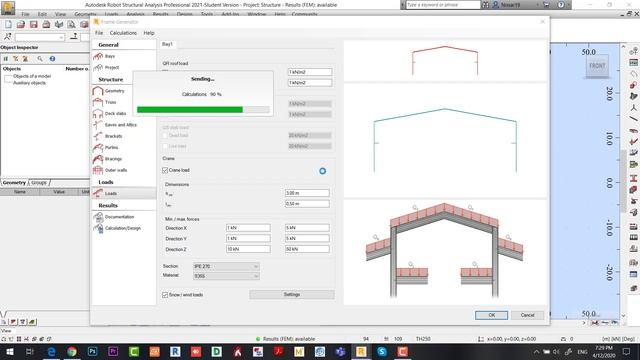The width and height of the screenshot is (640, 360).
Task: Open the Section IPE 270 dropdown
Action: tap(226, 267)
